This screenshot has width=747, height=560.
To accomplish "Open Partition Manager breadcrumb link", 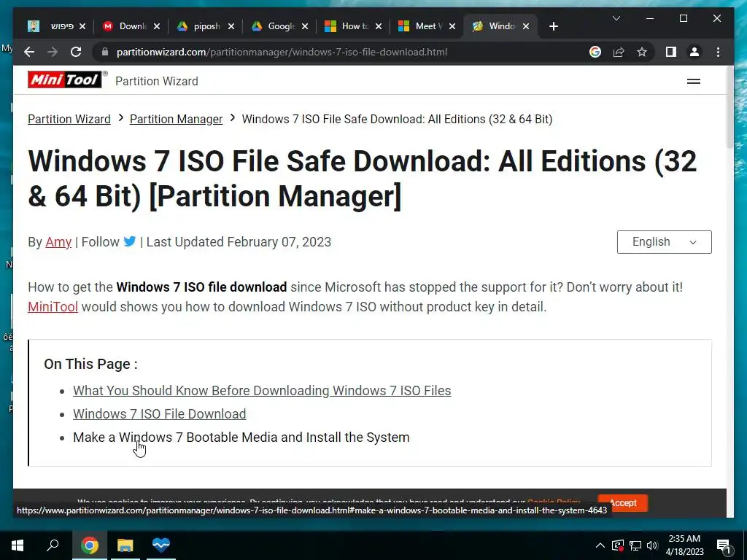I will coord(176,119).
